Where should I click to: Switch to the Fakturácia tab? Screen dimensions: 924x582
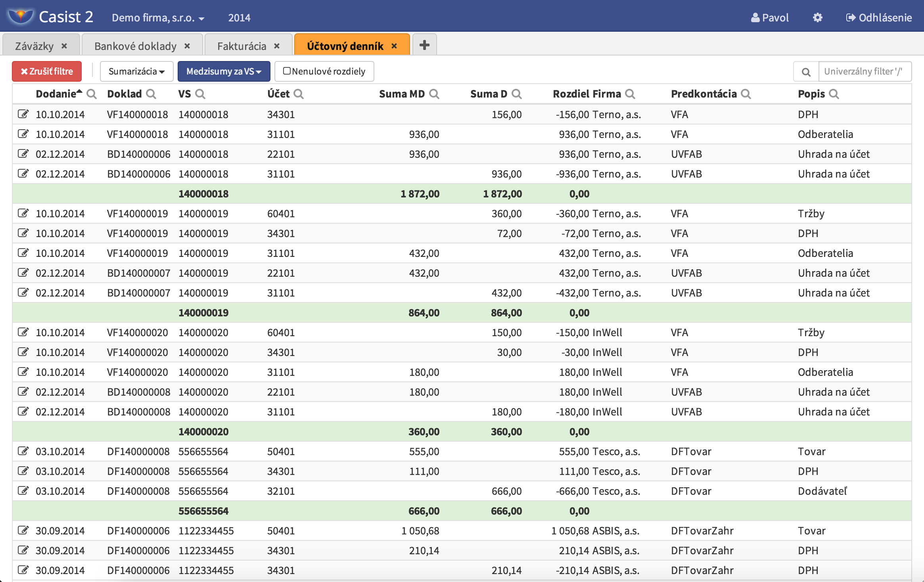[x=242, y=46]
